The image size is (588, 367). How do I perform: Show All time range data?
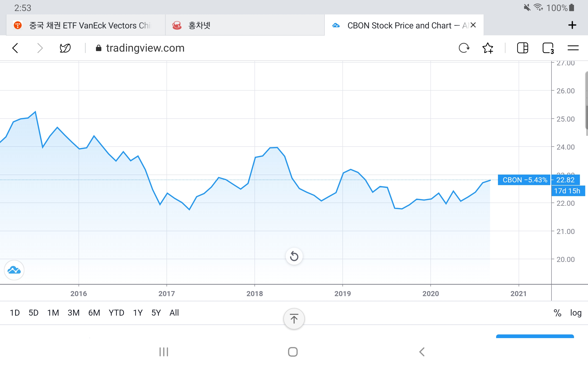pos(174,313)
